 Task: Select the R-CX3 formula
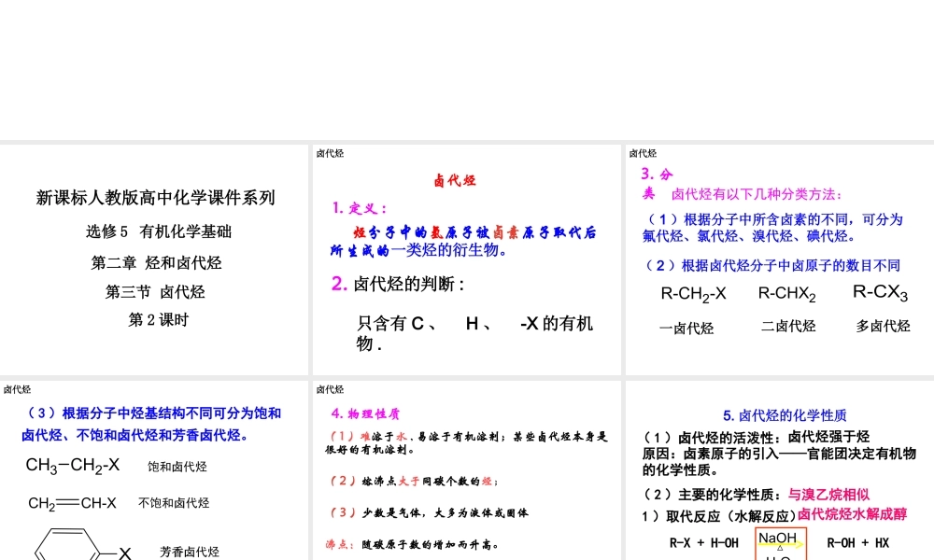point(880,293)
